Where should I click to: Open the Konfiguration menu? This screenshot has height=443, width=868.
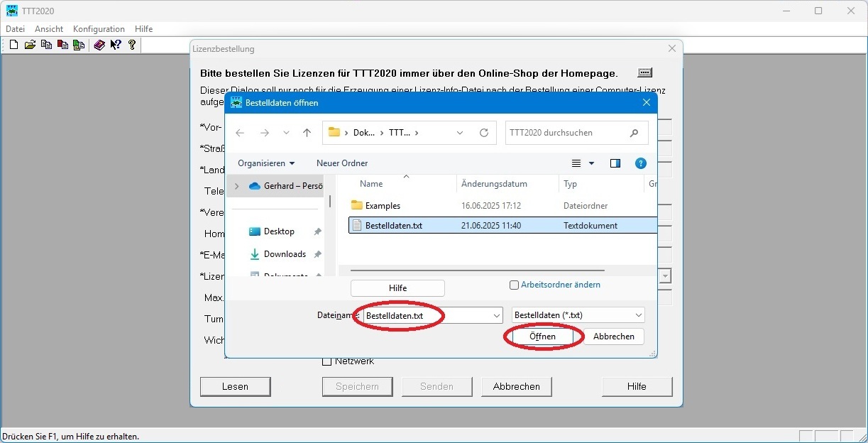coord(99,29)
